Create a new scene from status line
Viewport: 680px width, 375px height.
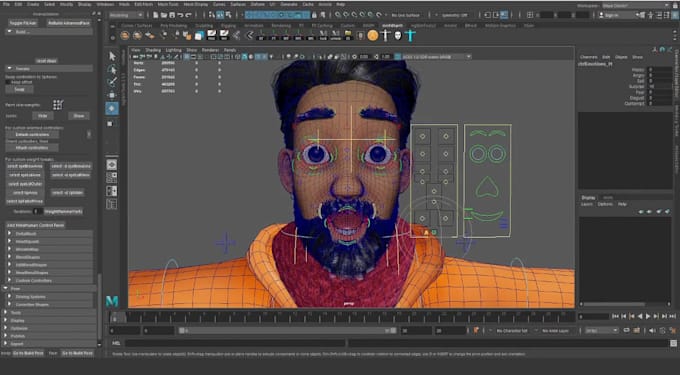click(156, 15)
